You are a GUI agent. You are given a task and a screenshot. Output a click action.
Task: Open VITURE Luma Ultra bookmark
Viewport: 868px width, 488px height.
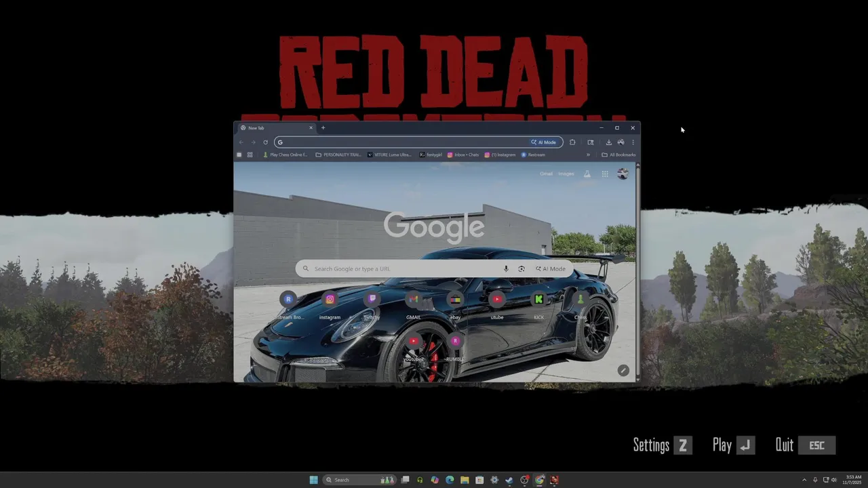389,155
